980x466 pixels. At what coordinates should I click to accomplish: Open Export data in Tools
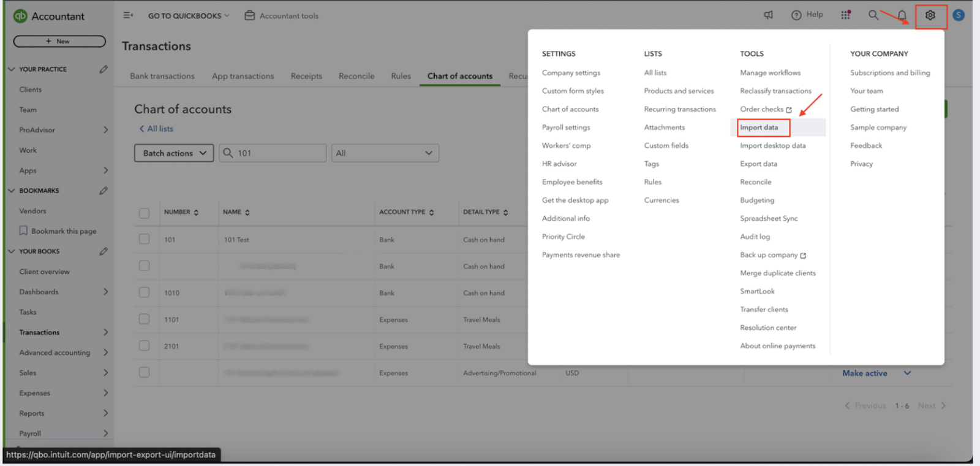pyautogui.click(x=758, y=164)
